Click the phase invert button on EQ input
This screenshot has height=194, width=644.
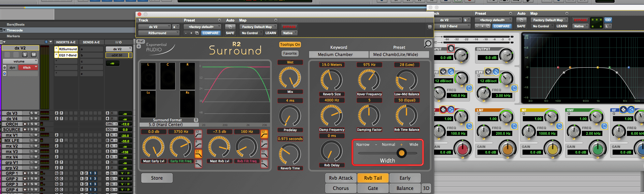click(x=451, y=48)
